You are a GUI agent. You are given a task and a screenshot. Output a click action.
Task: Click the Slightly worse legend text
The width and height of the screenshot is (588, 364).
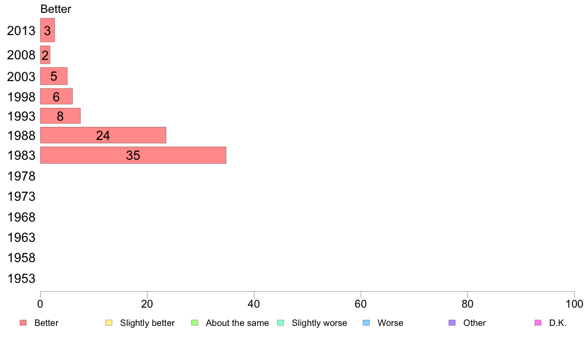320,323
